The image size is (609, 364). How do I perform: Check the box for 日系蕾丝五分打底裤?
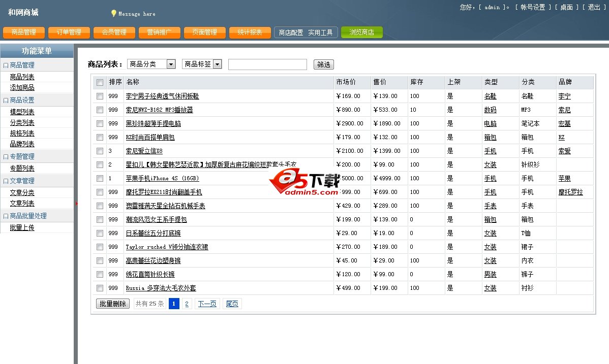(x=100, y=233)
